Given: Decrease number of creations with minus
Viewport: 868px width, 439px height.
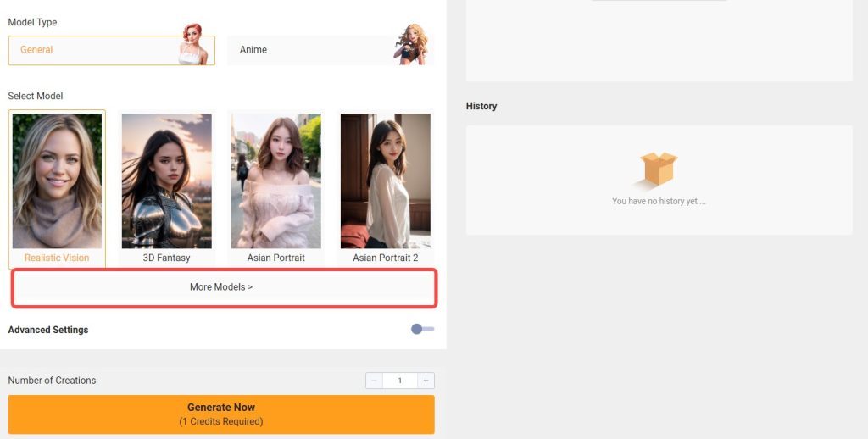Looking at the screenshot, I should (374, 381).
